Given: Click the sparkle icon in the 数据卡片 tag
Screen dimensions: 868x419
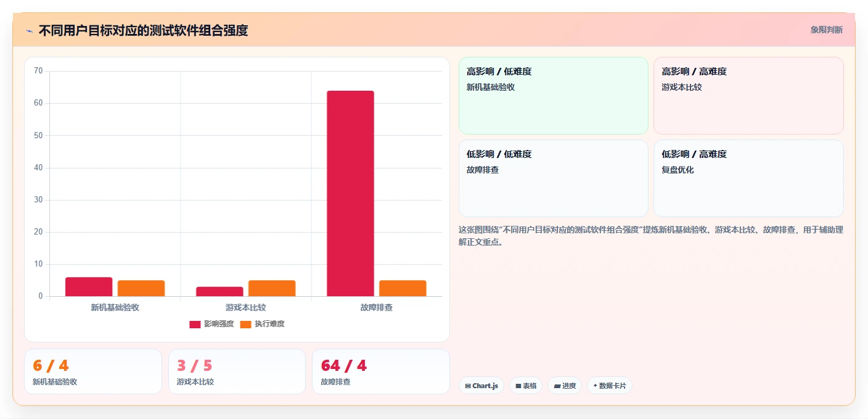Looking at the screenshot, I should click(x=595, y=386).
